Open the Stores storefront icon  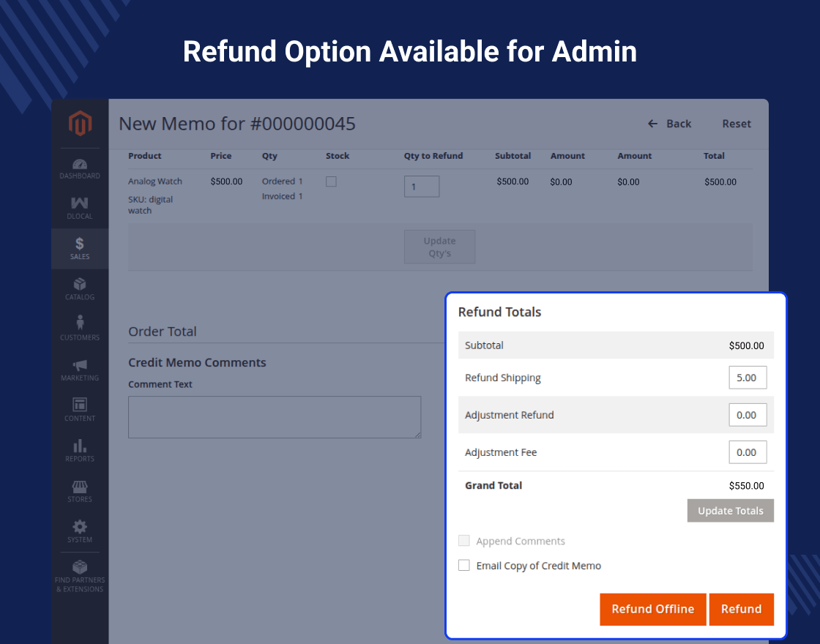point(80,487)
